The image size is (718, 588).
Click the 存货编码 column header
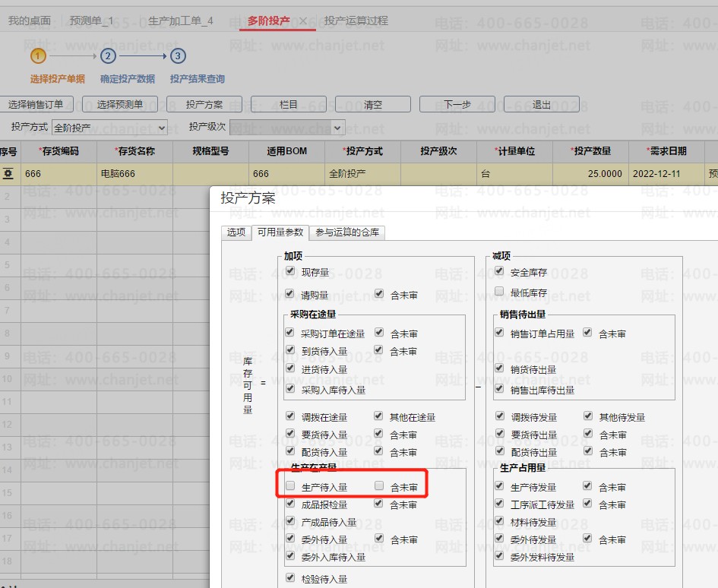tap(59, 151)
